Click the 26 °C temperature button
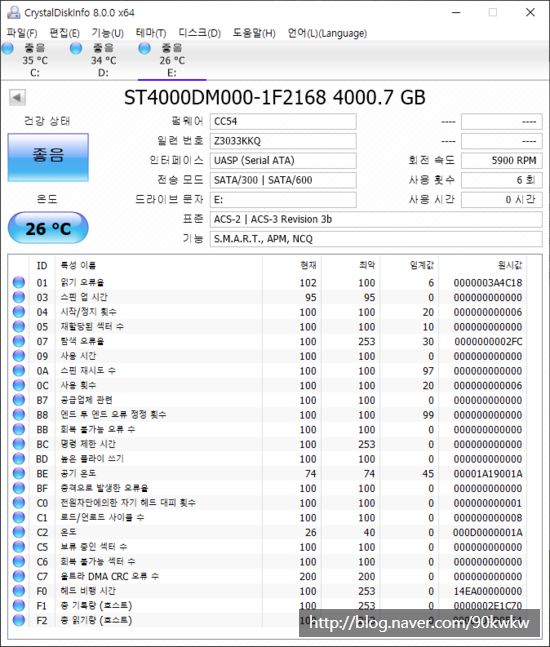The image size is (550, 647). [48, 228]
